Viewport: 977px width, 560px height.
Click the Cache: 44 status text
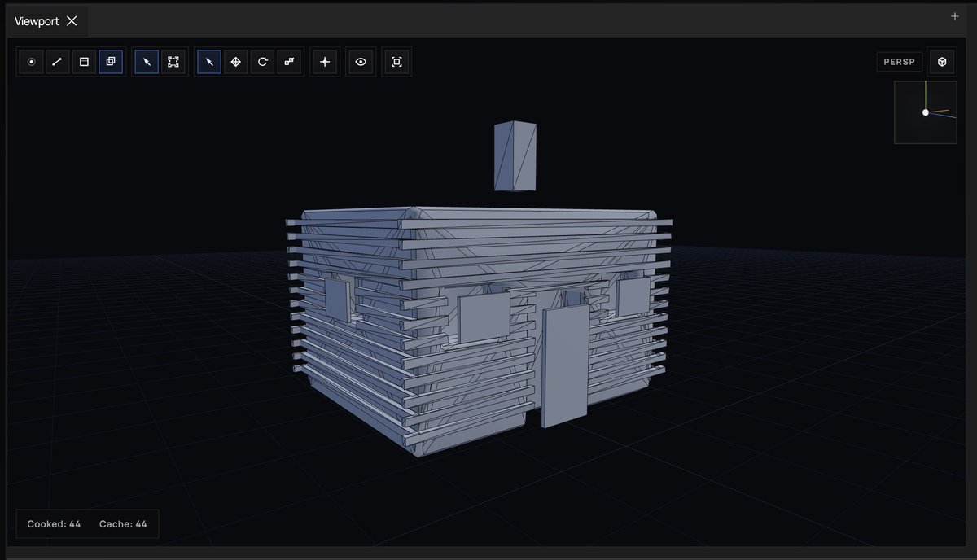tap(123, 524)
